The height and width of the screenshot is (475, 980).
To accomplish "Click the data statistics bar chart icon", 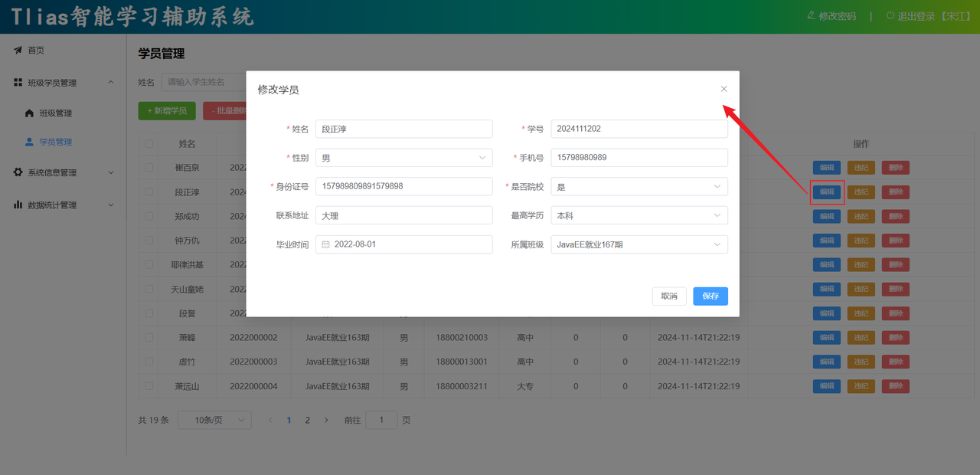I will tap(18, 205).
